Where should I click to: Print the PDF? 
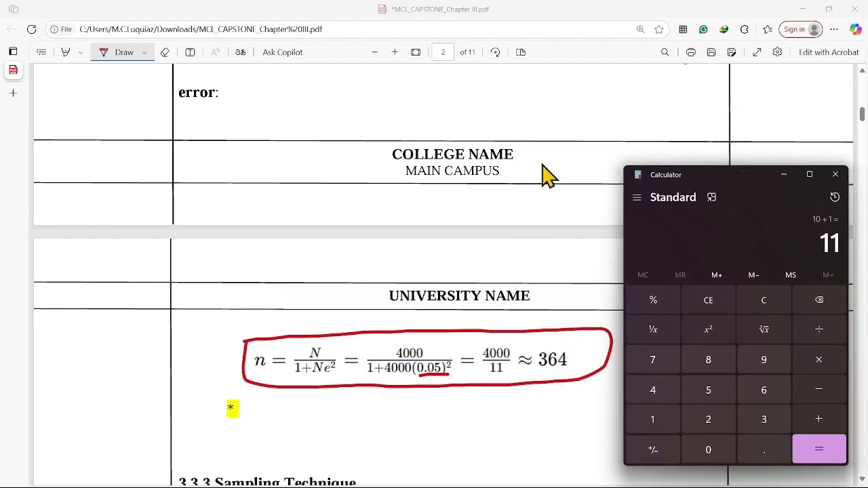pos(691,52)
